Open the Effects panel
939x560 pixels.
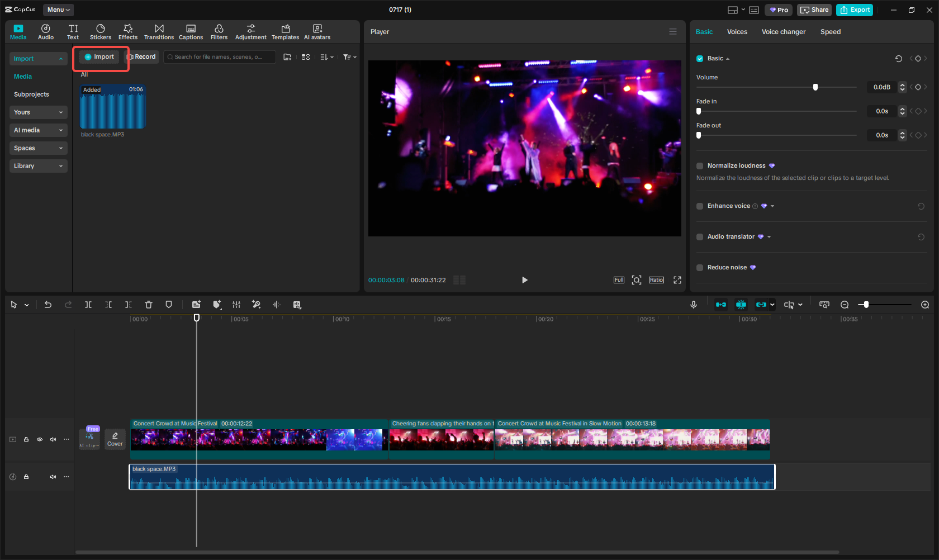tap(128, 32)
